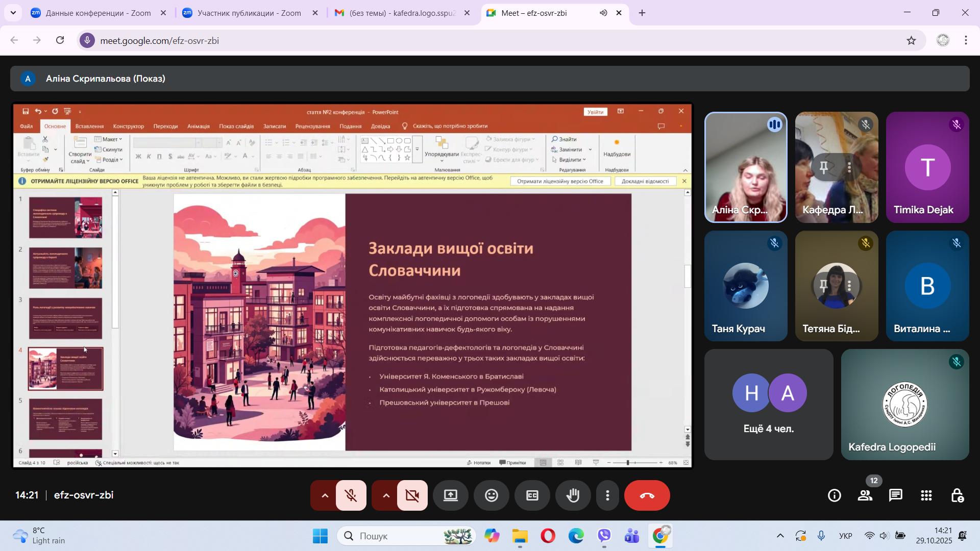
Task: Switch to Участник публикации Zoom tab
Action: pyautogui.click(x=249, y=13)
